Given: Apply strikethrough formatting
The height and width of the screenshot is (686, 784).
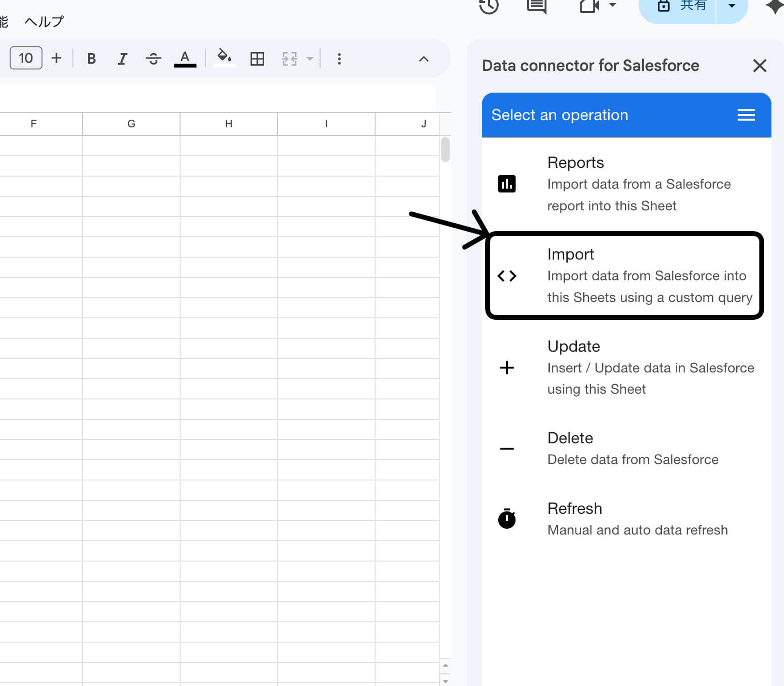Looking at the screenshot, I should [154, 59].
